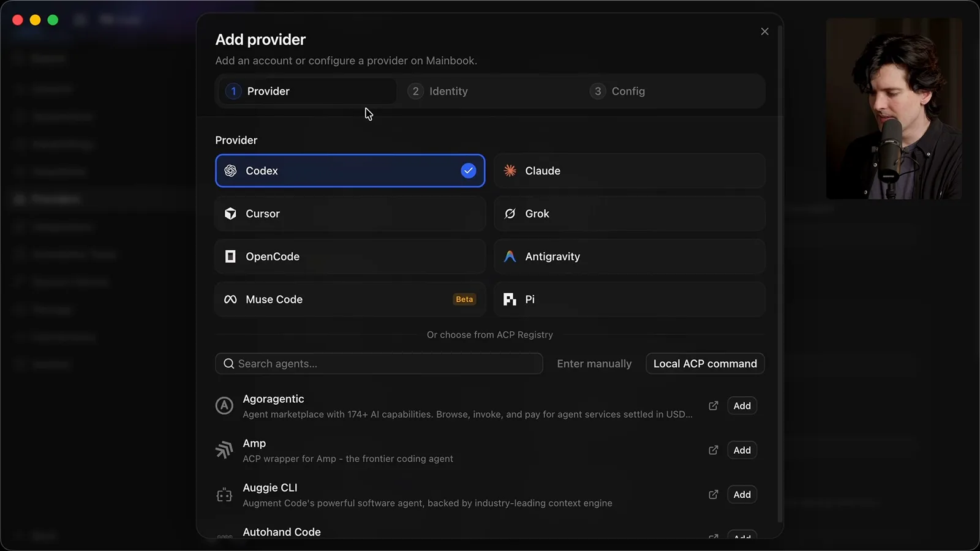Click the Auggie CLI agent logo
980x551 pixels.
224,495
